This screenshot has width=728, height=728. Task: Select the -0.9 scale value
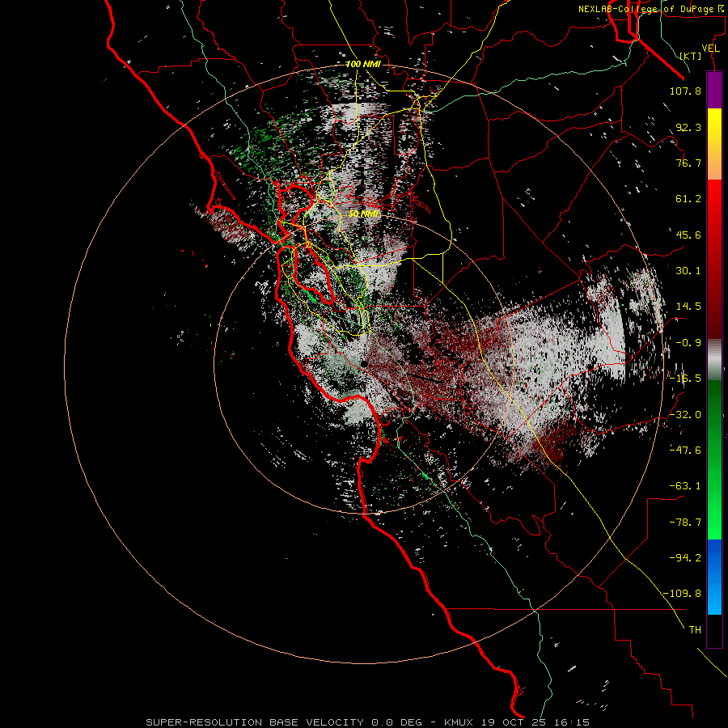[688, 343]
